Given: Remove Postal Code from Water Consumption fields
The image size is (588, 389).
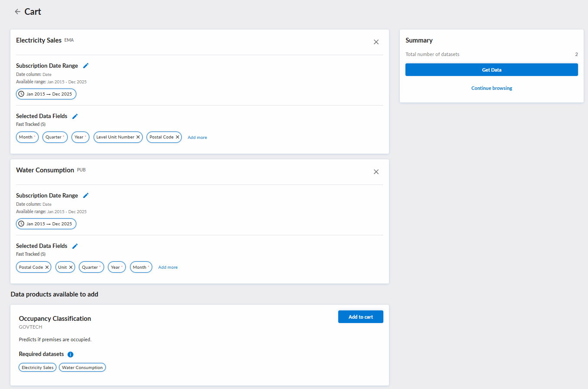Looking at the screenshot, I should (x=47, y=267).
